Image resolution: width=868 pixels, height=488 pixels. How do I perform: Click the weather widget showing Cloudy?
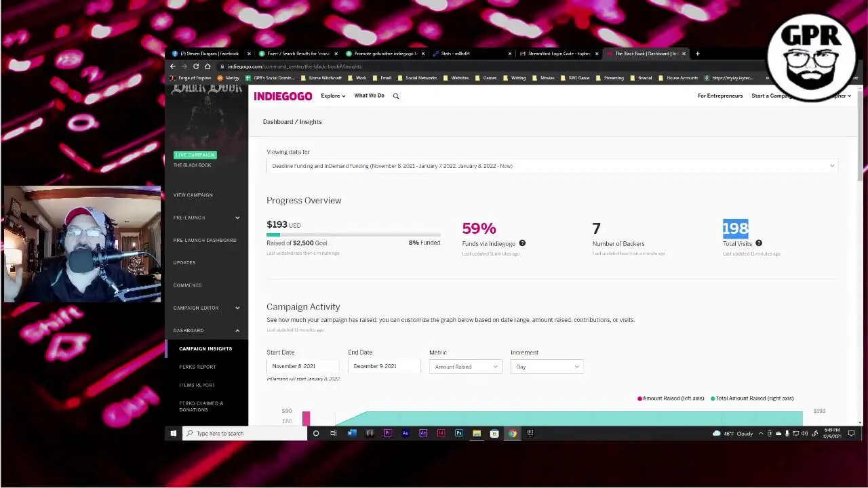[x=732, y=434]
